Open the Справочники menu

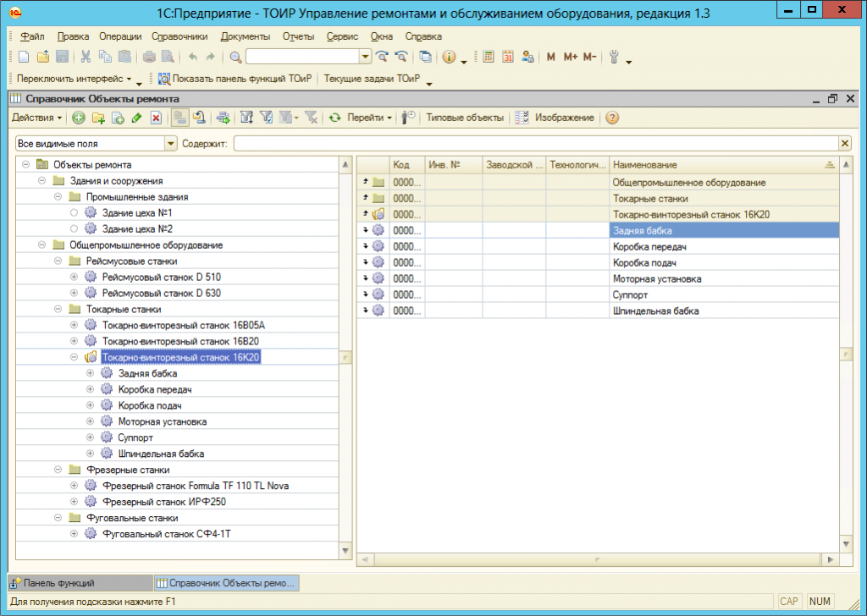[179, 36]
